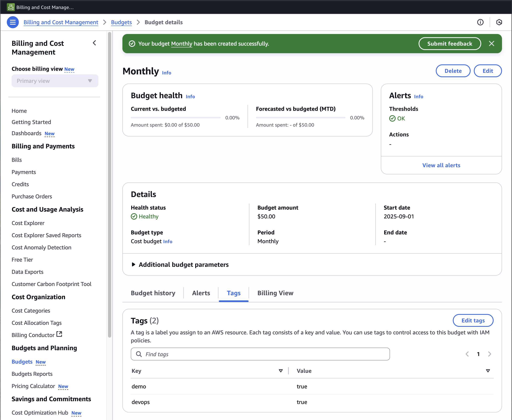Open Billing Conductor external link icon

(x=59, y=334)
